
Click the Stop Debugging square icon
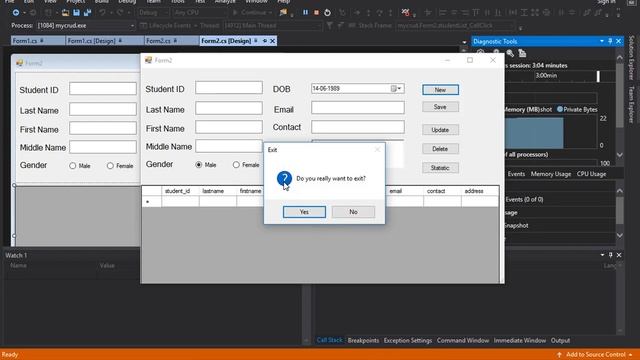(316, 13)
